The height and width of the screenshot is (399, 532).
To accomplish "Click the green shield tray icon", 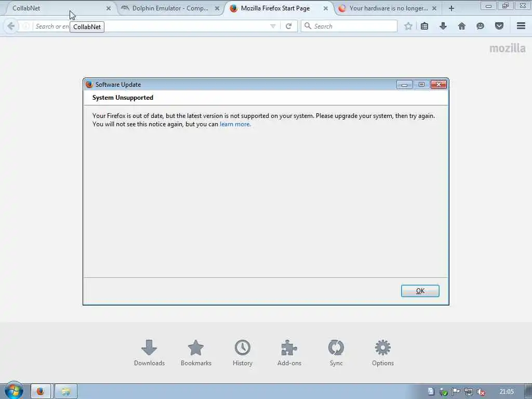I will click(x=443, y=392).
